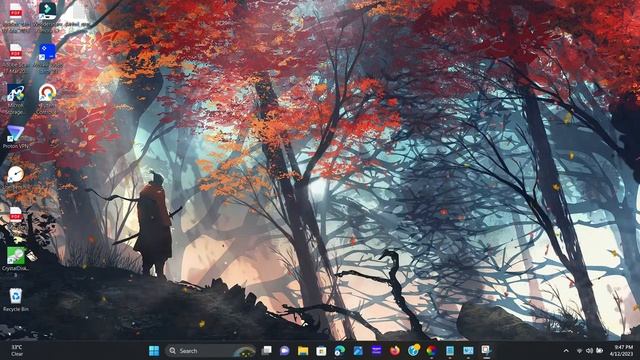Screen dimensions: 640x360
Task: Open the monitor-shaped app on the taskbar
Action: click(x=468, y=351)
